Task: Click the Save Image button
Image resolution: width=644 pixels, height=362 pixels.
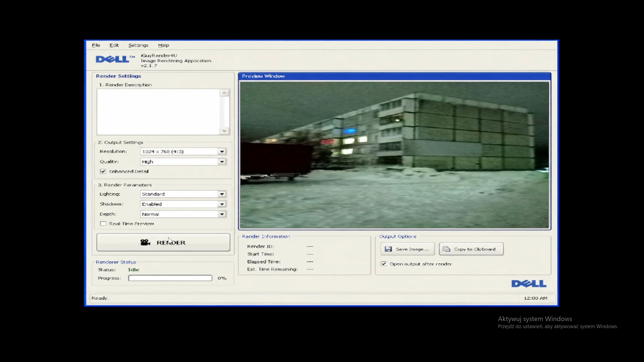Action: tap(407, 249)
